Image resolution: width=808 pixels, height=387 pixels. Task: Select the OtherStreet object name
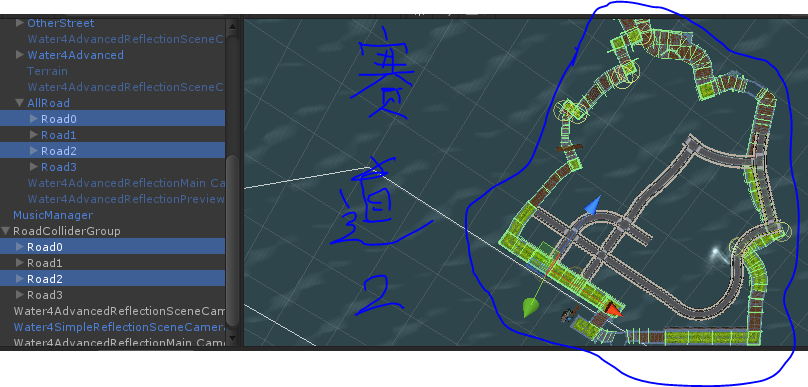[x=61, y=23]
